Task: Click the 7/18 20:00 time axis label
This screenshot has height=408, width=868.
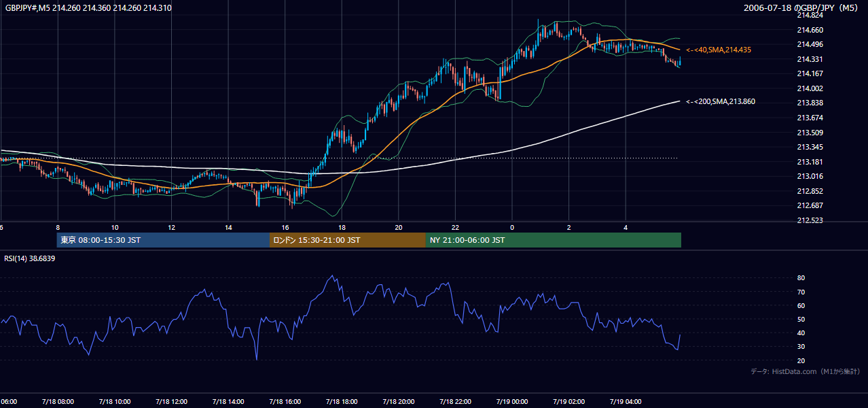Action: pos(398,401)
